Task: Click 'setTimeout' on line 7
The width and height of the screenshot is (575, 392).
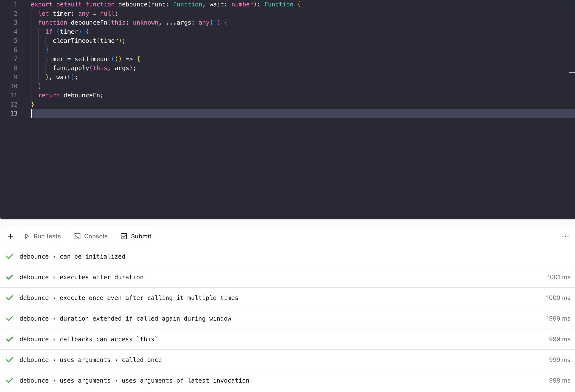Action: click(x=93, y=59)
